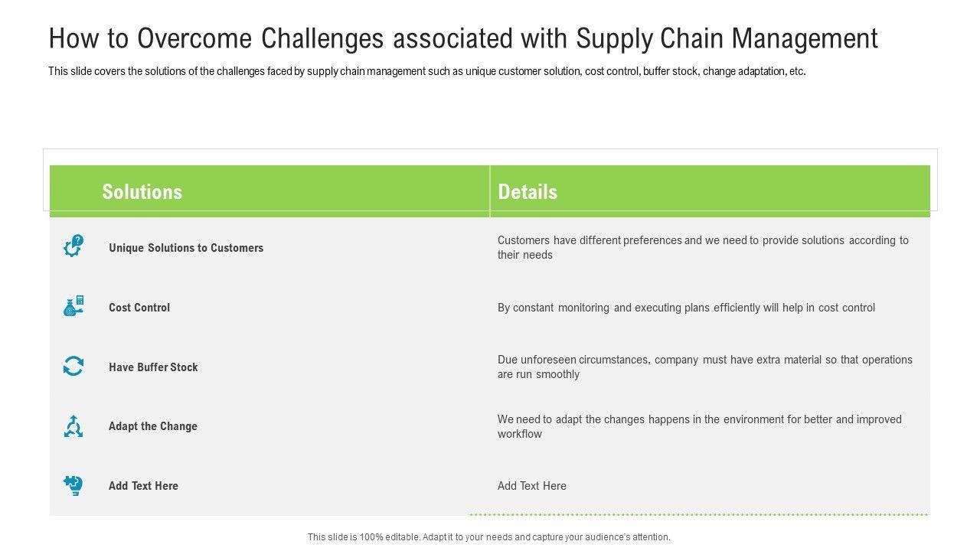Click the Unique Solutions to Customers label
The image size is (980, 551).
point(186,248)
